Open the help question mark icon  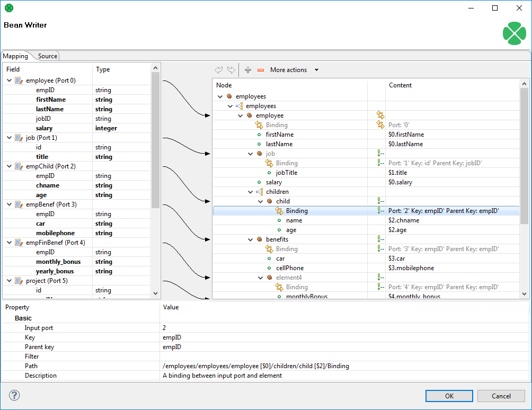pyautogui.click(x=14, y=395)
